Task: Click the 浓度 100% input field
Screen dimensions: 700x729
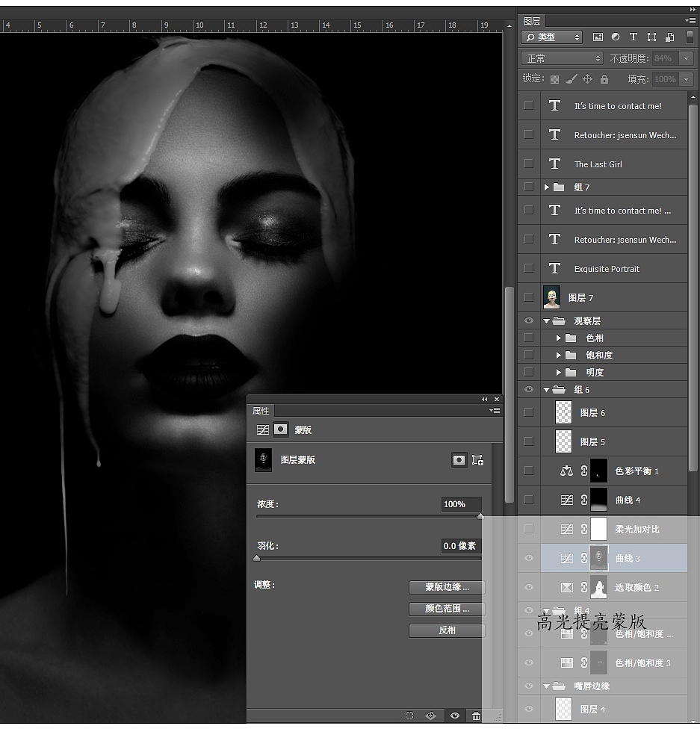Action: click(461, 504)
